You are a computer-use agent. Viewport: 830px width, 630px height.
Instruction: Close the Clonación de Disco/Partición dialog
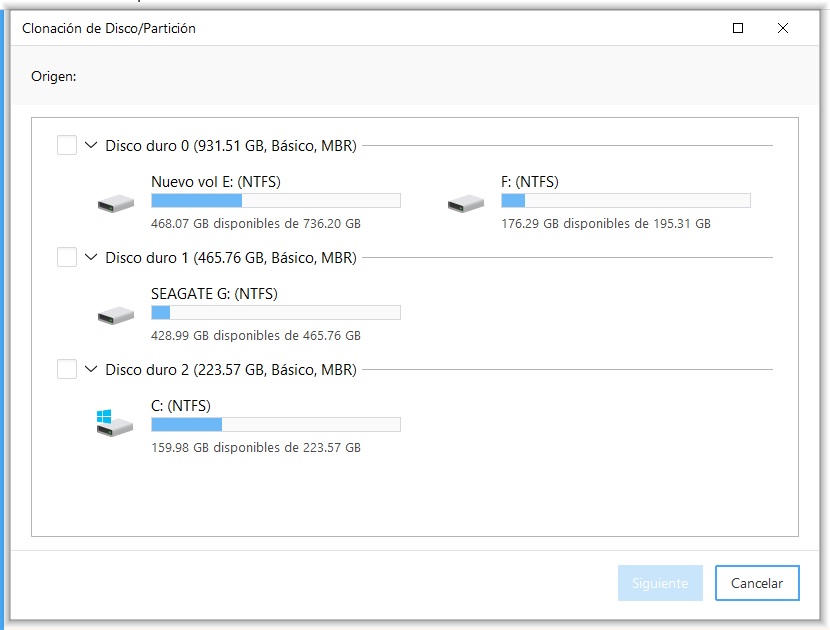pyautogui.click(x=783, y=29)
